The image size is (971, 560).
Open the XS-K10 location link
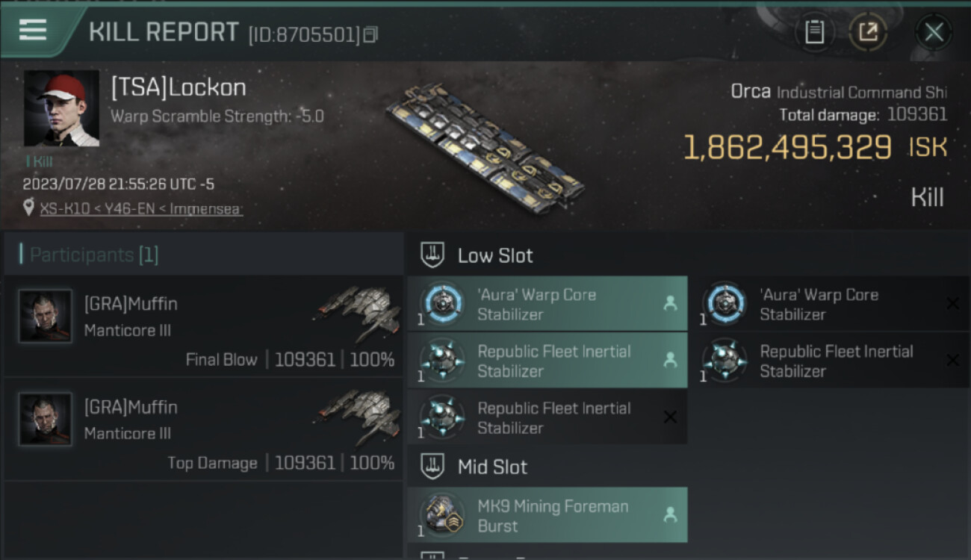[141, 208]
